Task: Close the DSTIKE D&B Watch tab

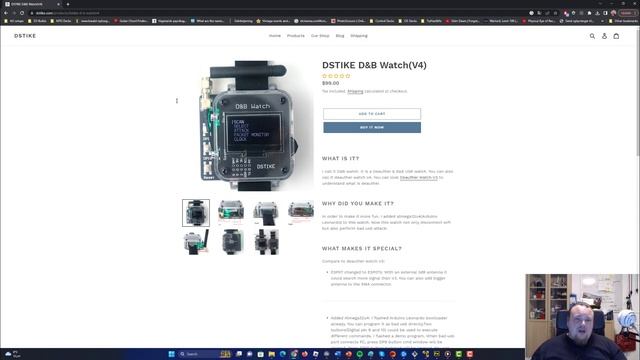Action: click(58, 4)
